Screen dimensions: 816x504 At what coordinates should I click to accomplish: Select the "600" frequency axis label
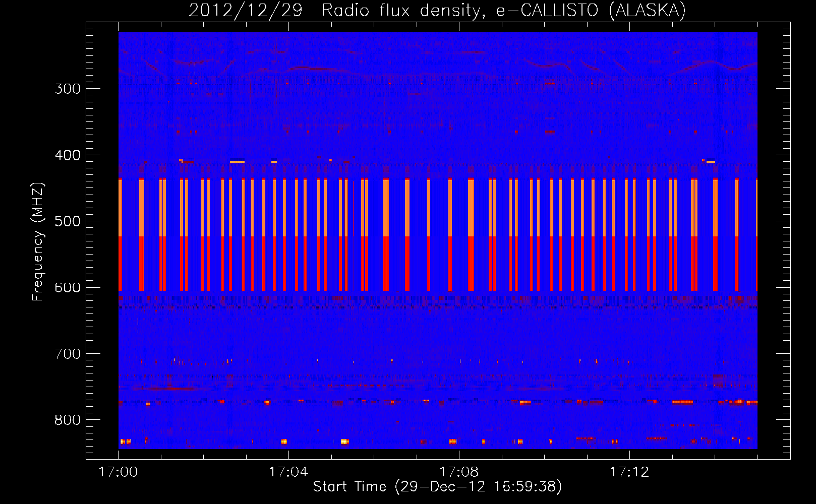(68, 287)
